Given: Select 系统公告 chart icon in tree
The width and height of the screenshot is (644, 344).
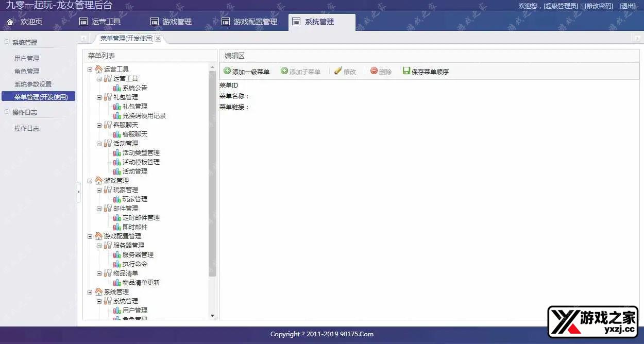Looking at the screenshot, I should pyautogui.click(x=117, y=88).
